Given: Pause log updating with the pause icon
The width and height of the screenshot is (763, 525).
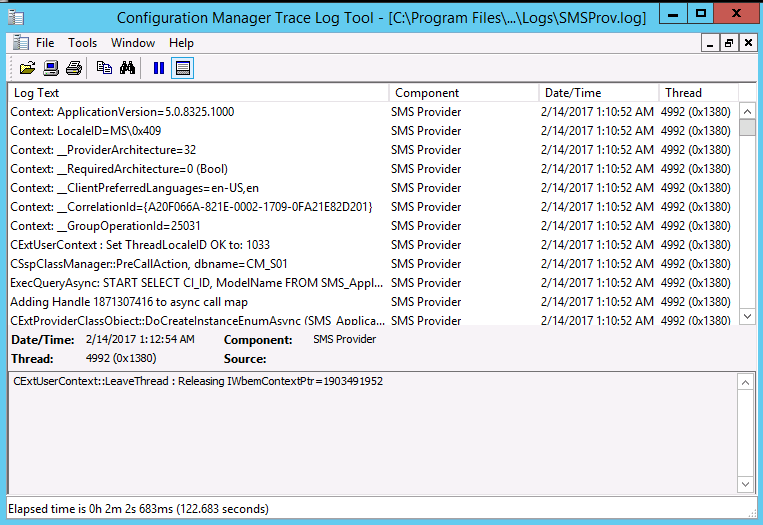Looking at the screenshot, I should [158, 68].
